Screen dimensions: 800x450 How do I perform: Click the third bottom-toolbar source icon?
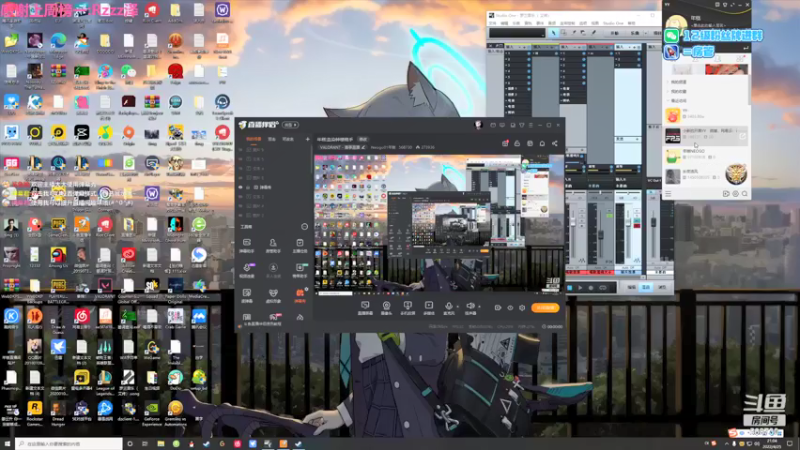pyautogui.click(x=407, y=306)
